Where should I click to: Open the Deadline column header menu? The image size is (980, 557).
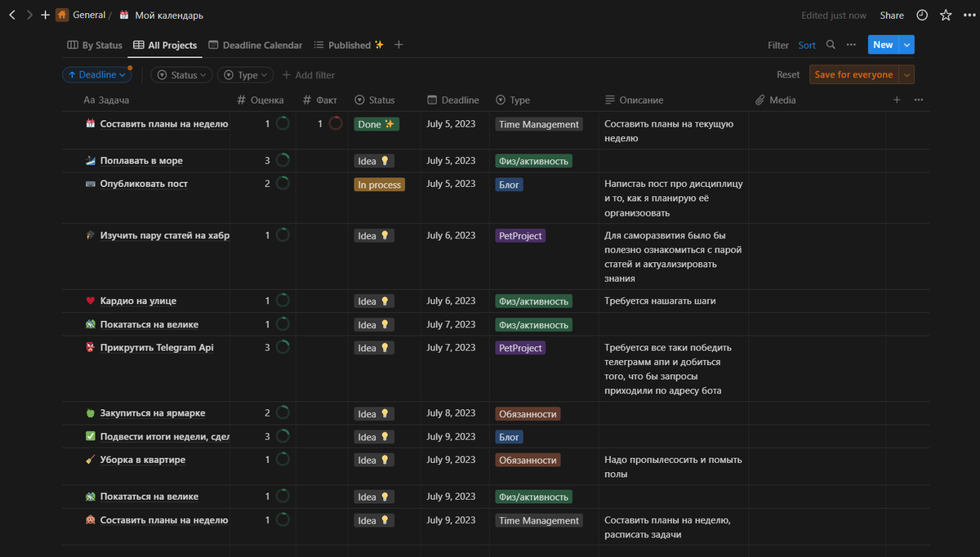click(x=453, y=100)
